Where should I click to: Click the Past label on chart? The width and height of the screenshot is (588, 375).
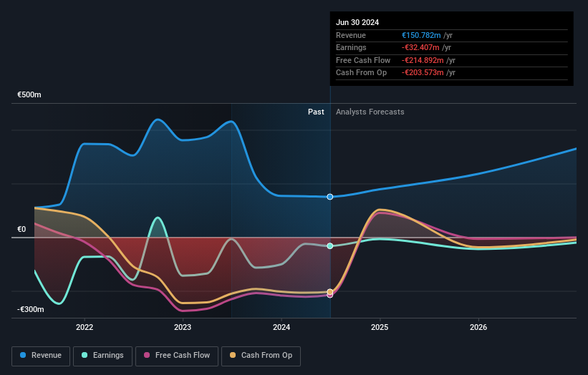316,112
